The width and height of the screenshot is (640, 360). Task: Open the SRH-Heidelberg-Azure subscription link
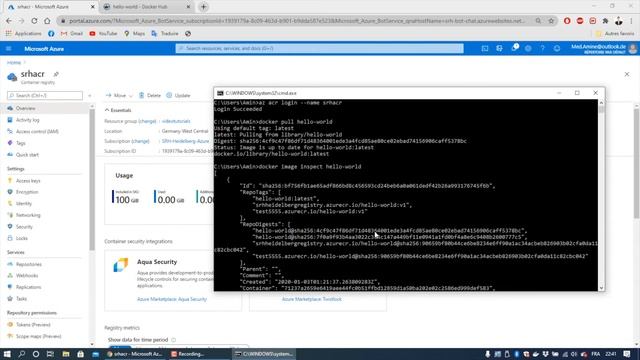(185, 141)
